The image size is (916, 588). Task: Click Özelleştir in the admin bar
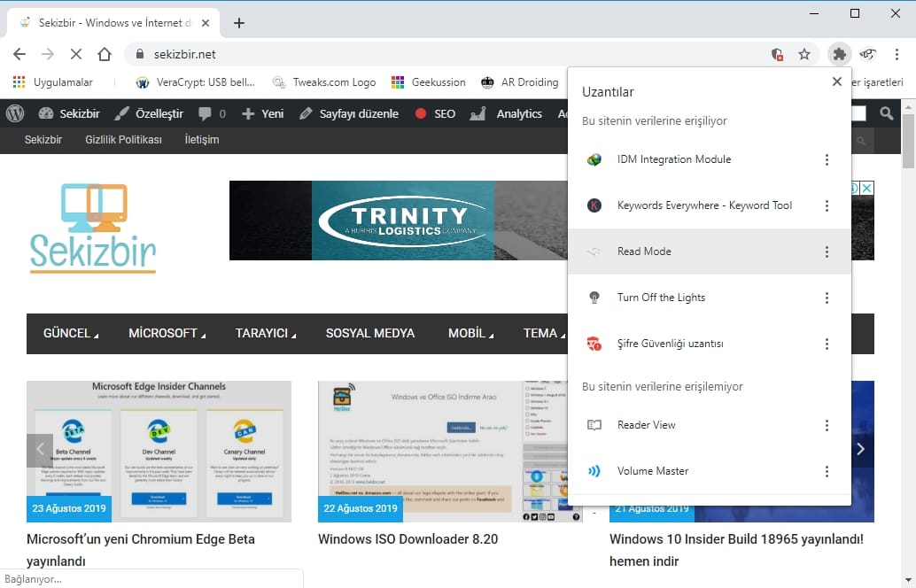[x=149, y=114]
